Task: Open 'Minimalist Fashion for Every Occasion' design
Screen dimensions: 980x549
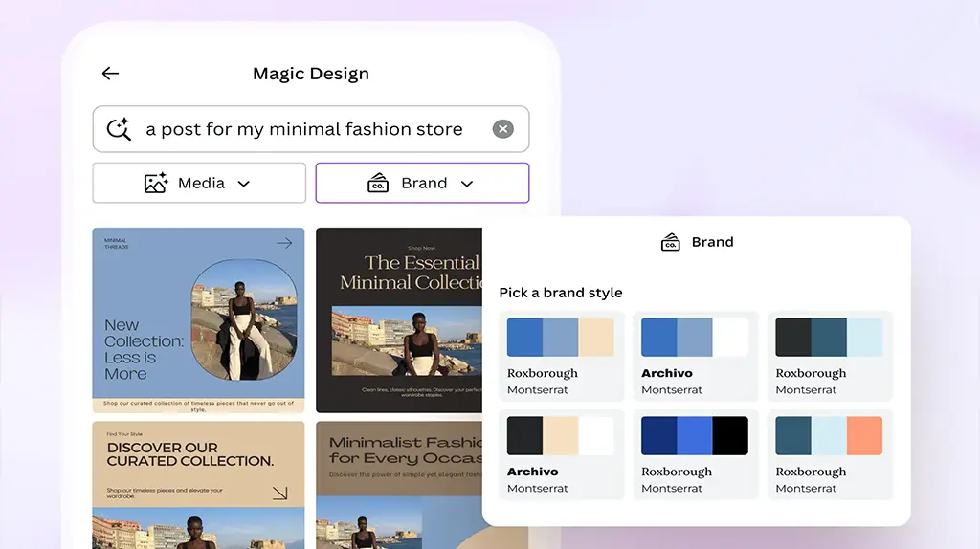Action: [399, 485]
